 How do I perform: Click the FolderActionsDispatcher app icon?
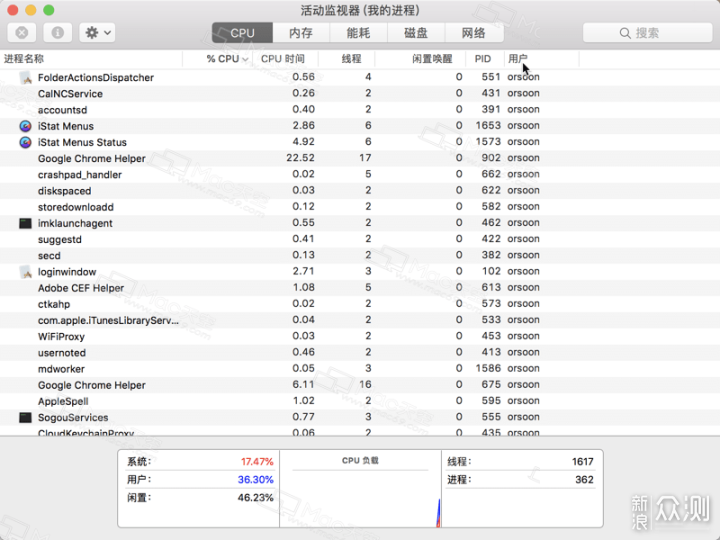(x=26, y=78)
